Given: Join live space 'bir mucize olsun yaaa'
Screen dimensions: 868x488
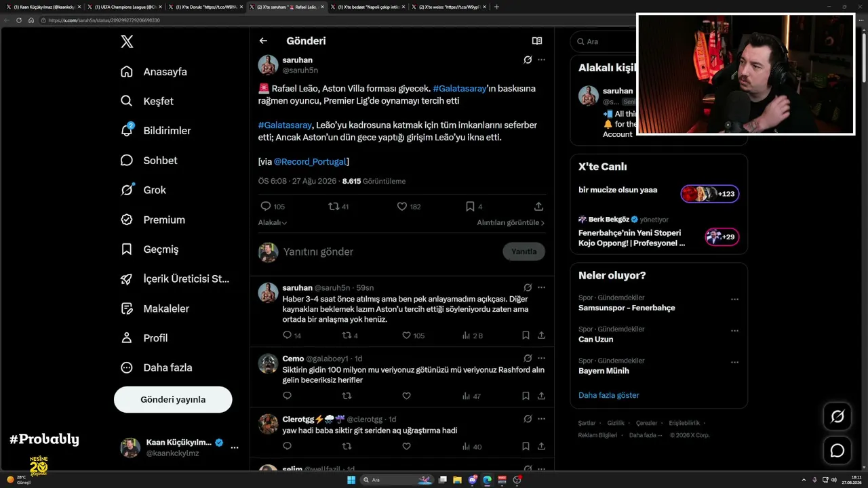Looking at the screenshot, I should tap(658, 194).
